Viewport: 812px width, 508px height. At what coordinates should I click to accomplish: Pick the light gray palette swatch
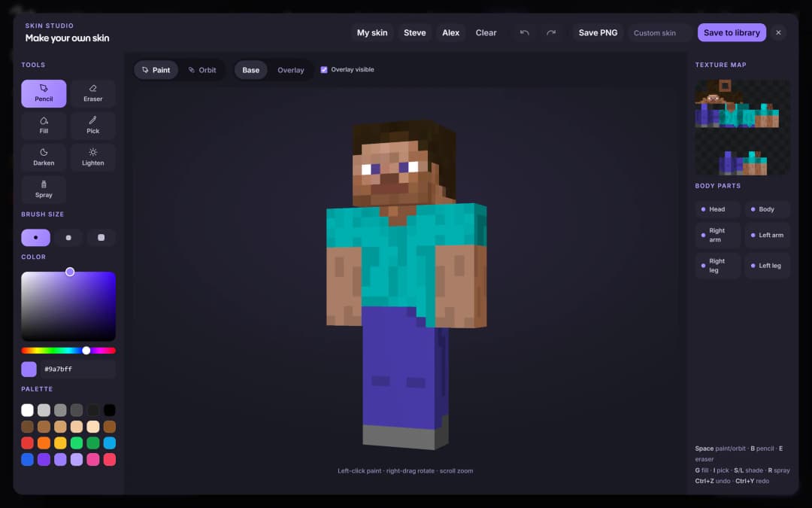(x=44, y=410)
